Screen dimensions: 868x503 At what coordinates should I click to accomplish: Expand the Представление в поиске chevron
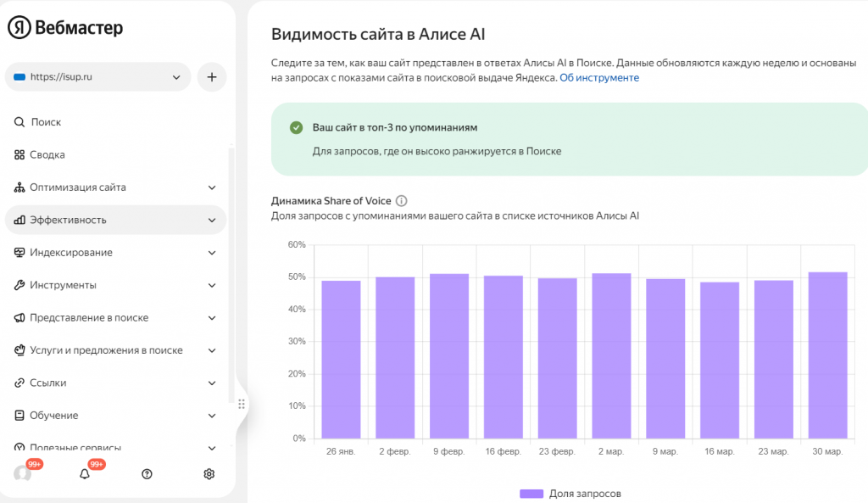[x=212, y=319]
